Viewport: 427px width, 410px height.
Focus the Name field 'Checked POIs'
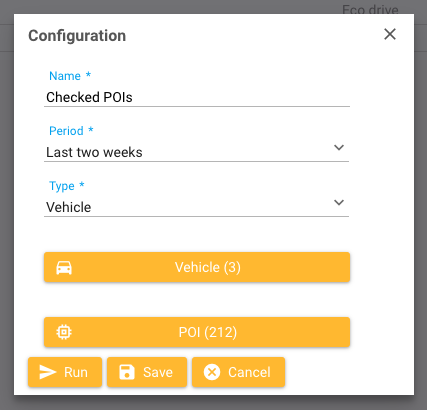(x=197, y=98)
